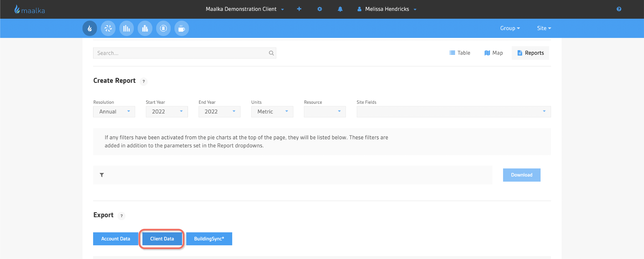Open the Resource dropdown

(x=325, y=112)
